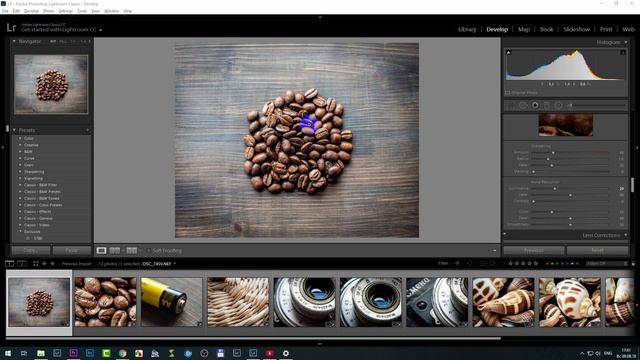Image resolution: width=640 pixels, height=360 pixels.
Task: Open the Develop menu in menu bar
Action: [x=31, y=11]
